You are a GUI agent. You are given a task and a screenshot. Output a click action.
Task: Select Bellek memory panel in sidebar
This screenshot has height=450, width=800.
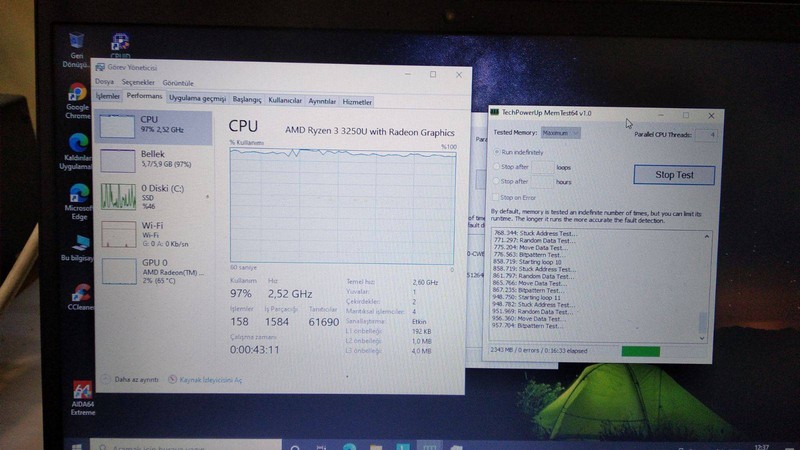click(154, 160)
